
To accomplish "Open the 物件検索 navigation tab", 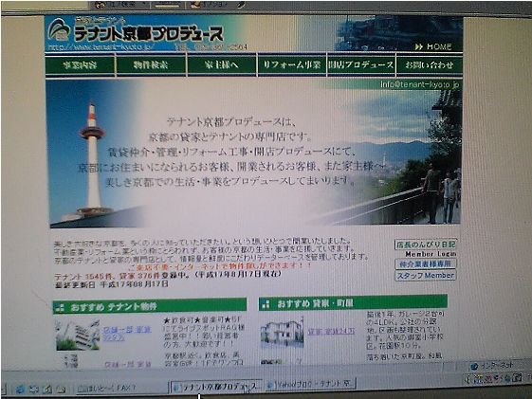I will coord(151,64).
